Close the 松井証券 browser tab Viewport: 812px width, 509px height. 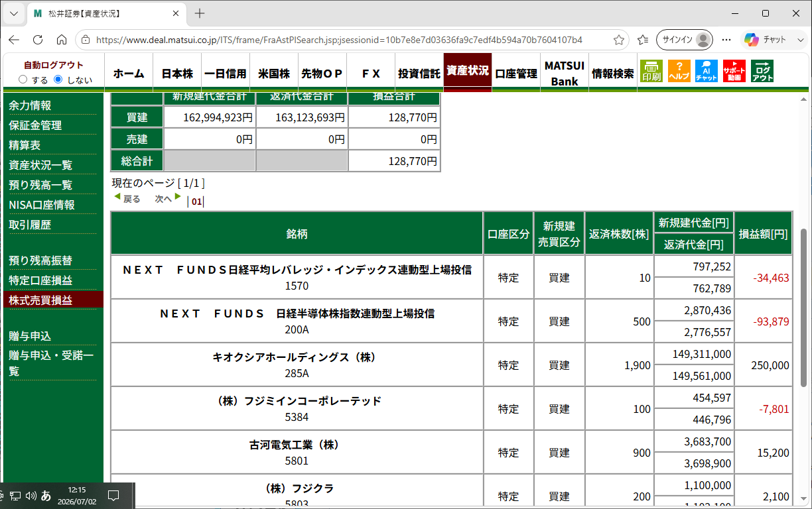coord(175,13)
